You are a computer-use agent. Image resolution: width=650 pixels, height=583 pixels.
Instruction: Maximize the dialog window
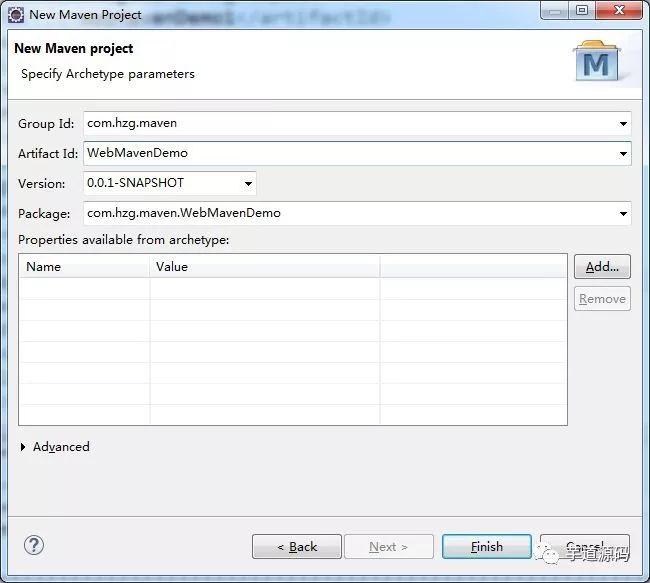582,10
